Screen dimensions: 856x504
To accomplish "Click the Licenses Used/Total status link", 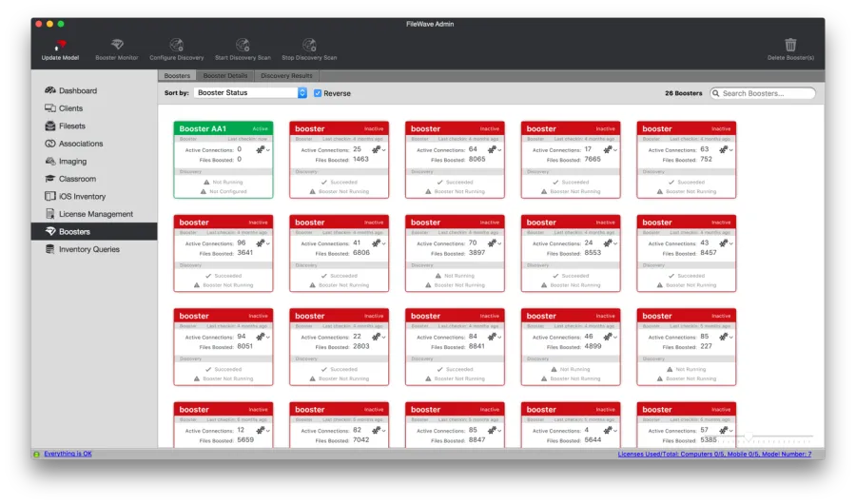I will 714,454.
